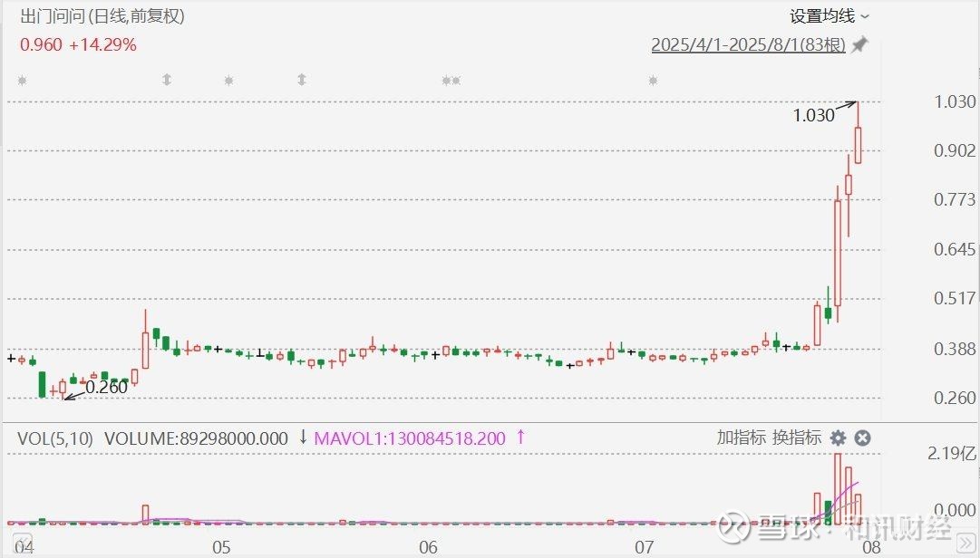This screenshot has height=558, width=980.
Task: Click the chart title 出门问问(日线,前复权)
Action: (x=102, y=16)
